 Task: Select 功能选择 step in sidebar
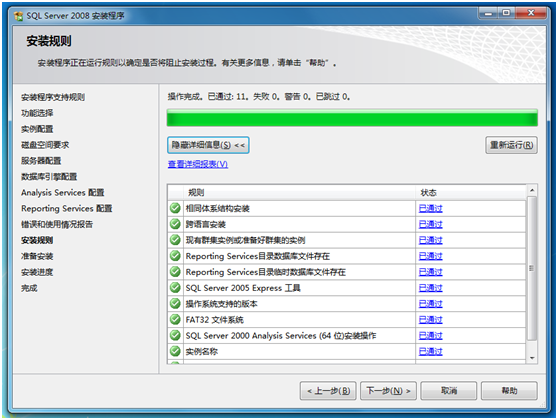click(x=37, y=113)
